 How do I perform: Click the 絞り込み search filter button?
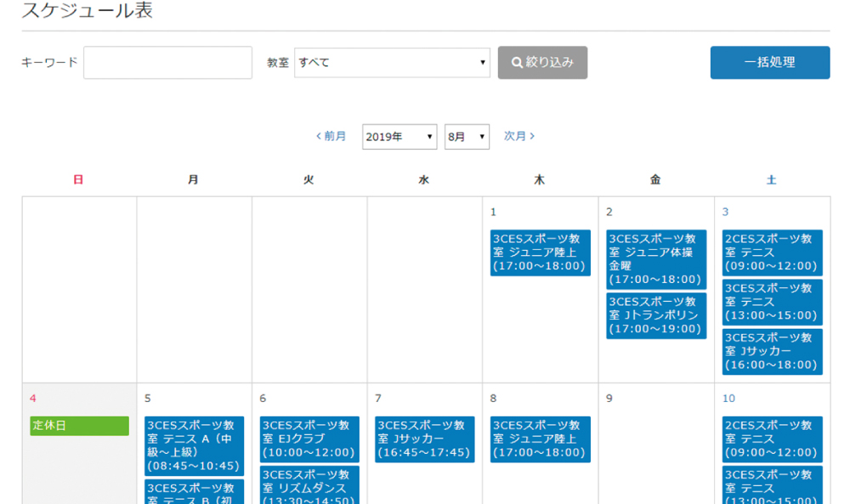[x=542, y=62]
